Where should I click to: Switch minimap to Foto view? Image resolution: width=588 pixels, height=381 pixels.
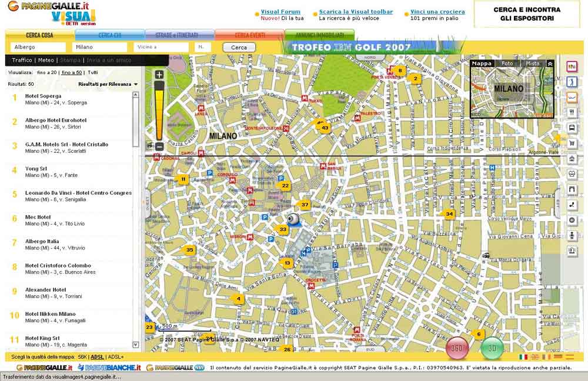(507, 63)
